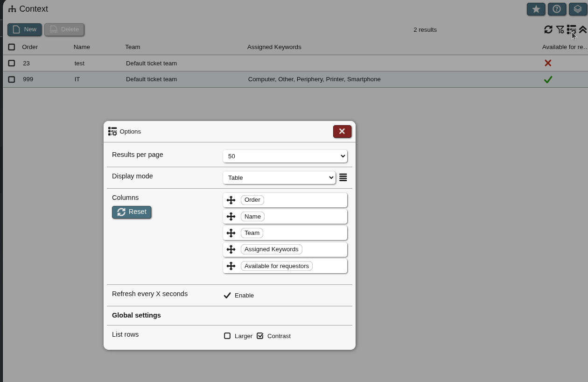Viewport: 588px width, 382px height.
Task: Open the filter settings icon
Action: pyautogui.click(x=560, y=29)
